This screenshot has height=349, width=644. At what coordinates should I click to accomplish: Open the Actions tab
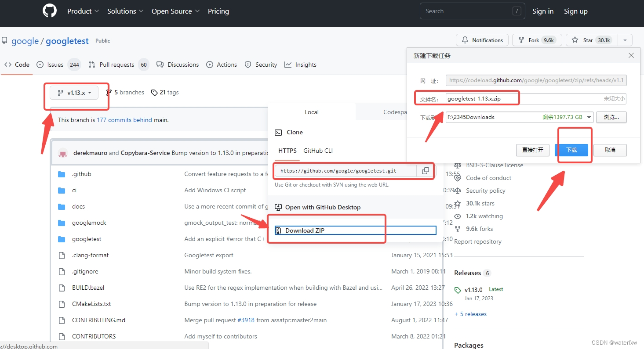tap(222, 65)
